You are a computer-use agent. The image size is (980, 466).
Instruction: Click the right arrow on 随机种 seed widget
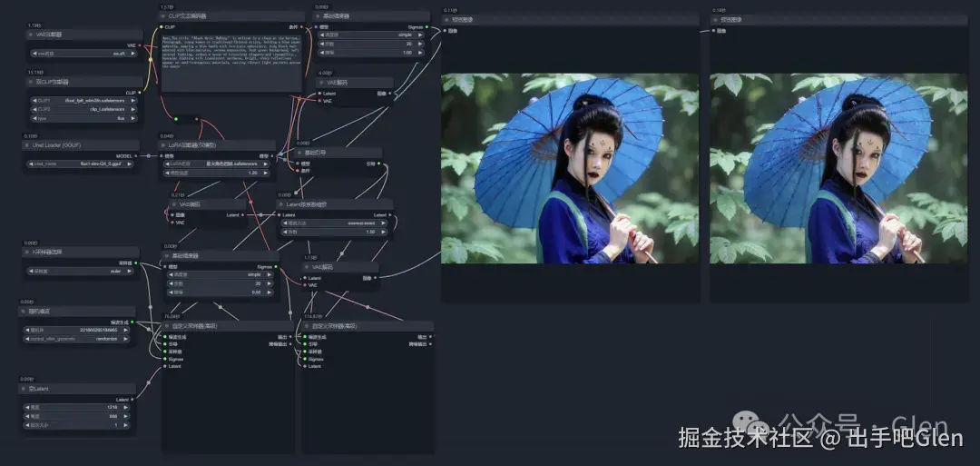125,330
